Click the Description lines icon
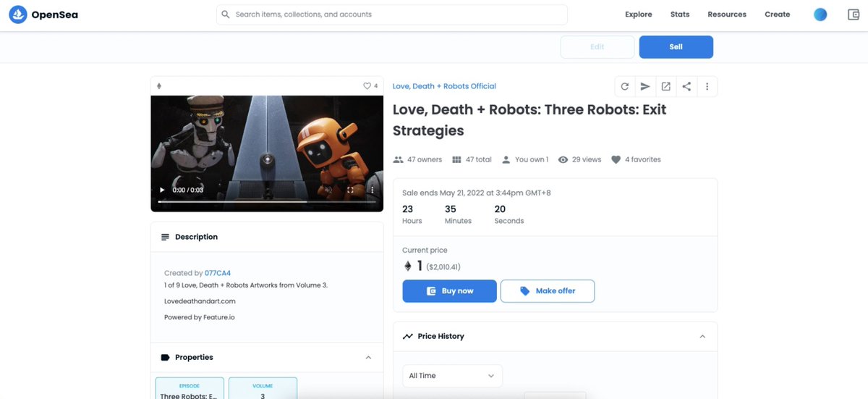The width and height of the screenshot is (868, 399). click(165, 237)
